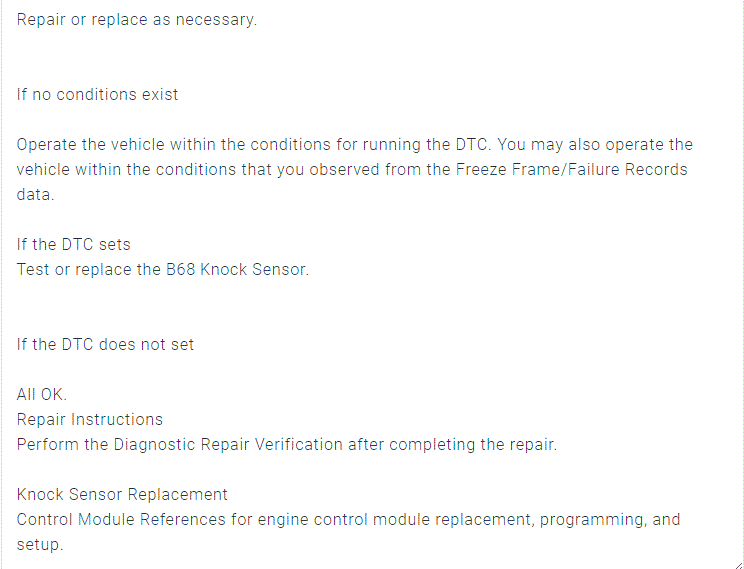The width and height of the screenshot is (744, 569).
Task: Click the phrase "Freeze Frame/Failure Records"
Action: click(571, 169)
